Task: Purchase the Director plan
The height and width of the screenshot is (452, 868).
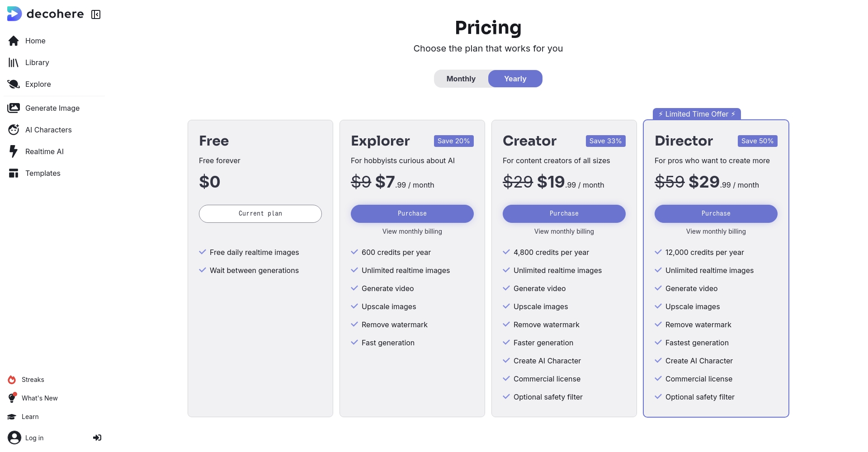Action: [x=716, y=213]
